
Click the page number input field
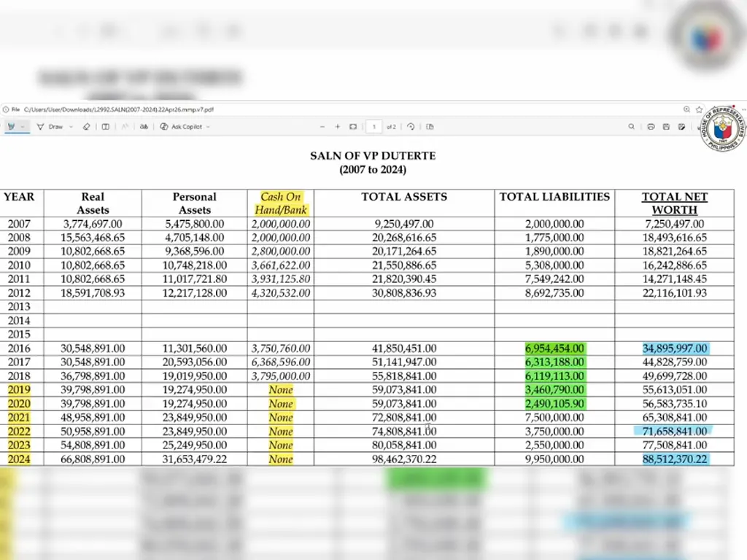[x=374, y=127]
